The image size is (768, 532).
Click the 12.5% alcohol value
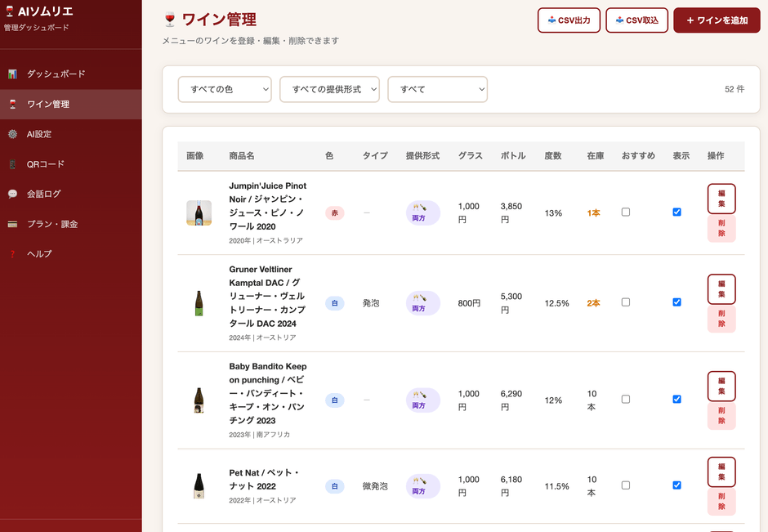[556, 303]
